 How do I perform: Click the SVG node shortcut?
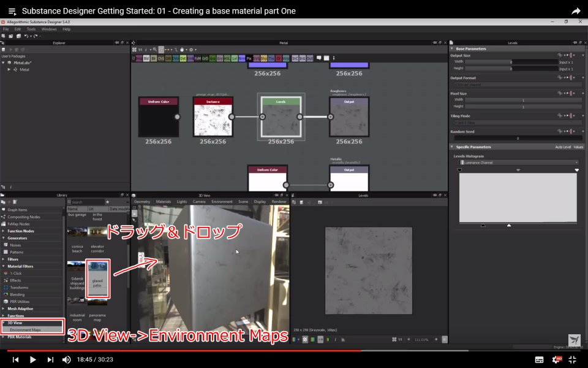[x=257, y=58]
